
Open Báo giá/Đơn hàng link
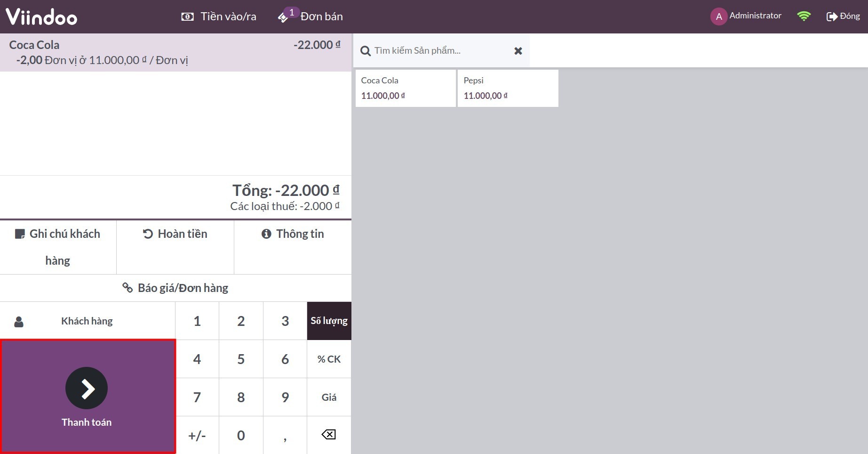pyautogui.click(x=175, y=288)
